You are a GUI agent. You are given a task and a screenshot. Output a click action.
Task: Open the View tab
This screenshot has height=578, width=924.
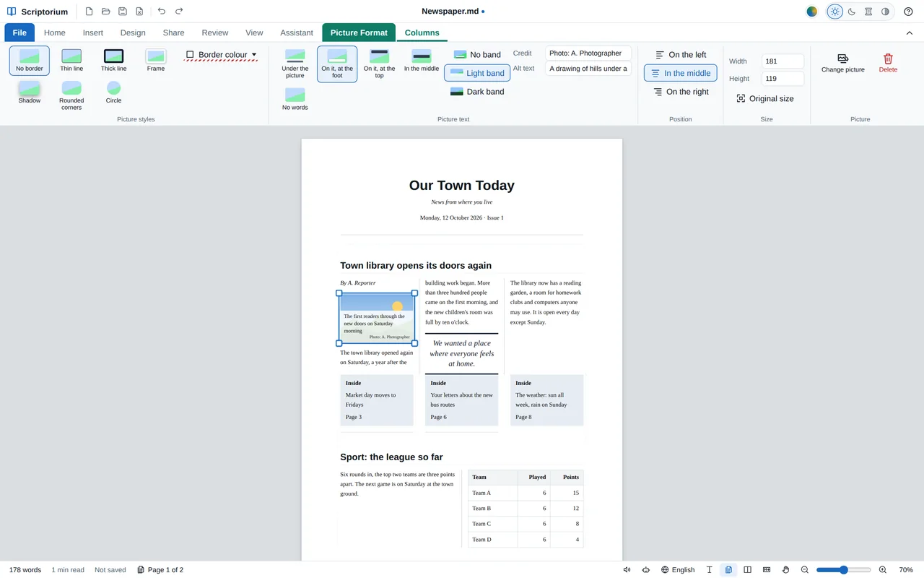[x=254, y=33]
